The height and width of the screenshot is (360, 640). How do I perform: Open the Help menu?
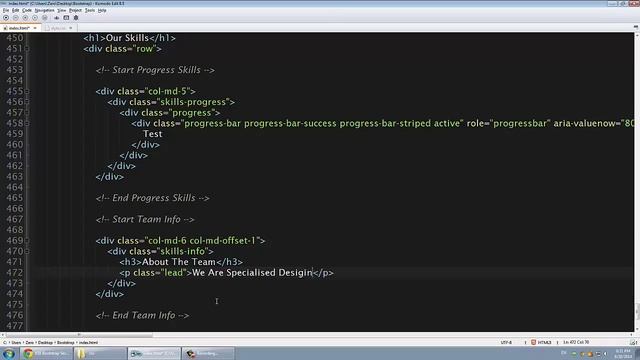[x=102, y=10]
